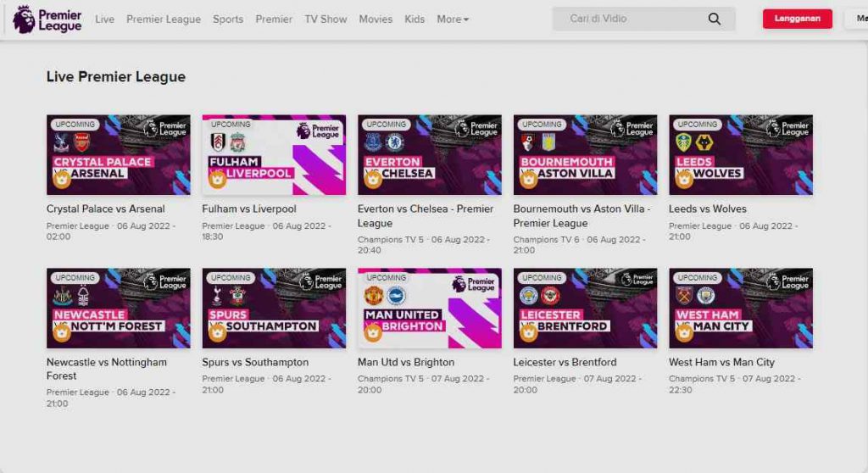Click the UPCOMING badge on Spurs card
Image resolution: width=868 pixels, height=473 pixels.
point(231,277)
